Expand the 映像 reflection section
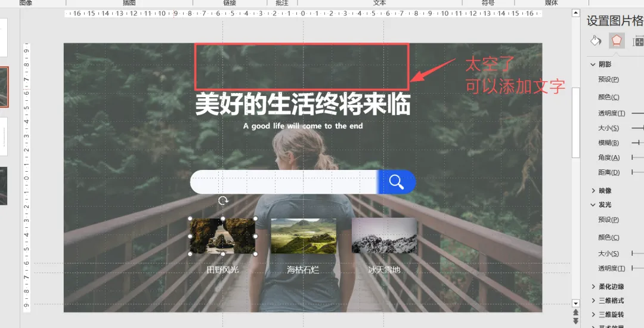The width and height of the screenshot is (644, 328). click(x=593, y=190)
